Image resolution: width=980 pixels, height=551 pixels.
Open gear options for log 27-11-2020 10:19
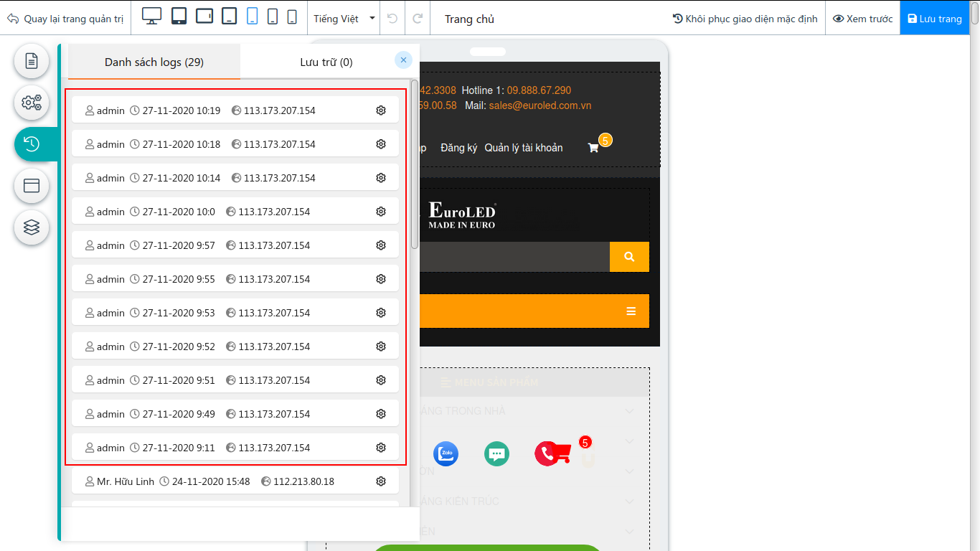(381, 110)
